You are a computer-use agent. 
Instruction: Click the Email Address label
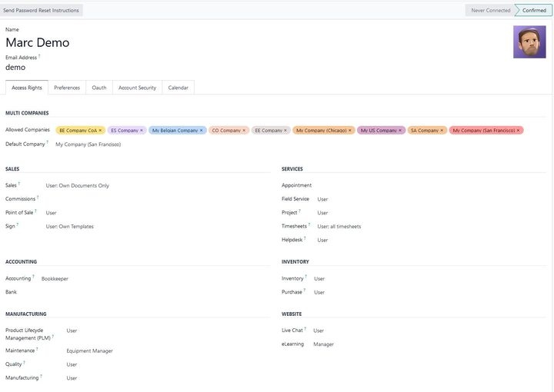tap(22, 58)
